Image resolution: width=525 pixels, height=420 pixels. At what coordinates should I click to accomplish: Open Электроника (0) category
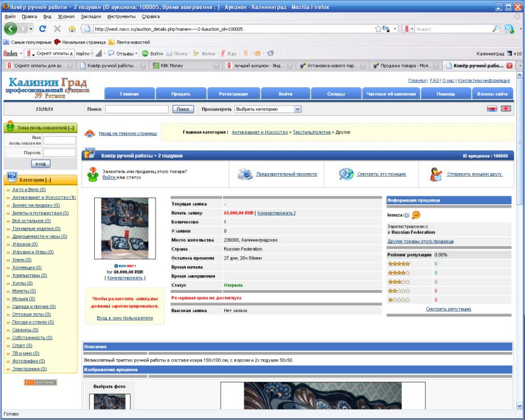point(29,369)
